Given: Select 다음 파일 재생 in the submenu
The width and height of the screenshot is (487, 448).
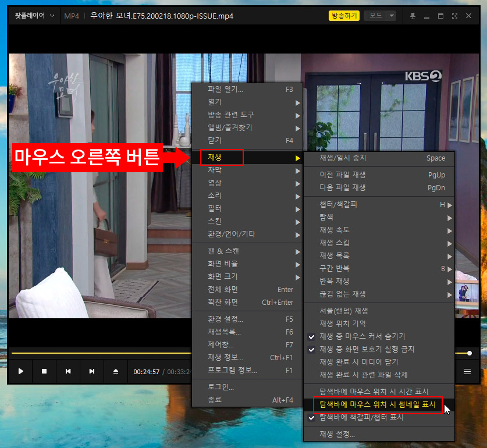Looking at the screenshot, I should click(x=379, y=188).
